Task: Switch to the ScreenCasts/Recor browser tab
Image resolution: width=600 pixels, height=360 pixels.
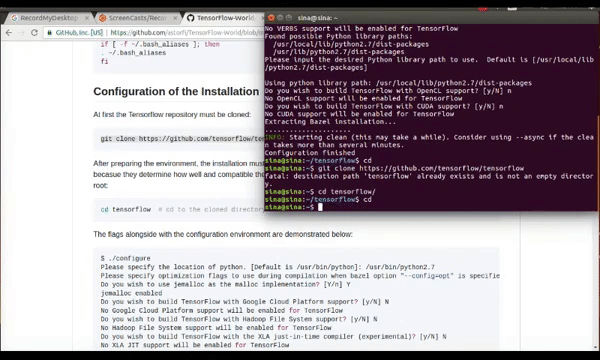Action: [x=137, y=18]
